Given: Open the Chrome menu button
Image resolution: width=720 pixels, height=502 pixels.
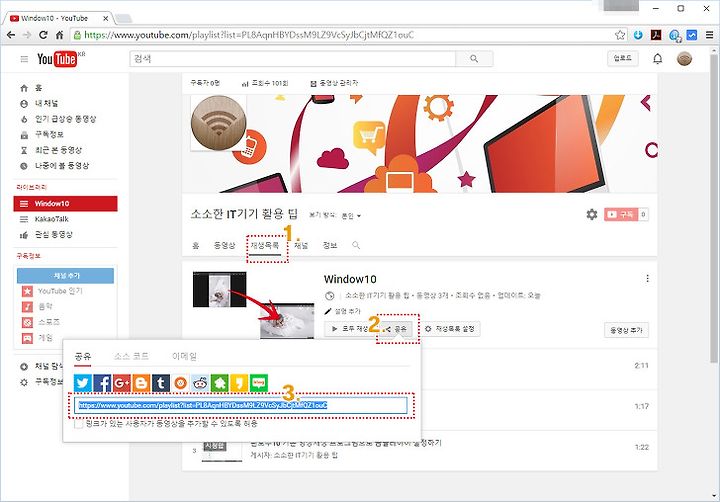Looking at the screenshot, I should (x=709, y=35).
